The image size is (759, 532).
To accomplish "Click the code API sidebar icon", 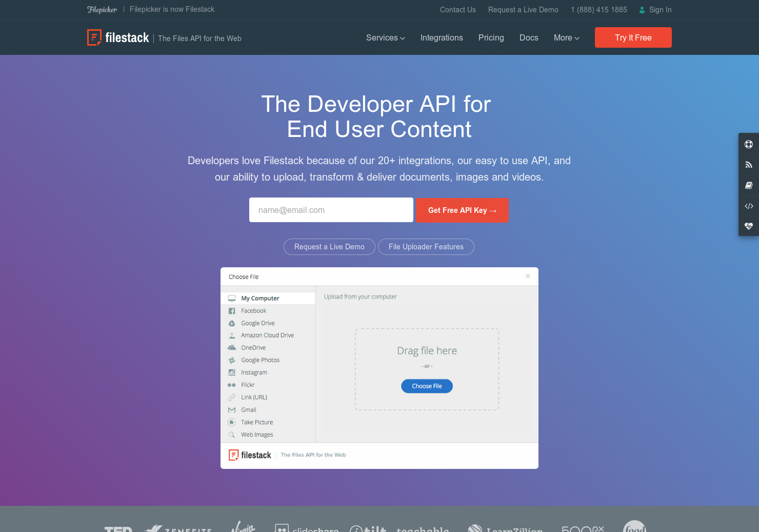I will pyautogui.click(x=749, y=206).
